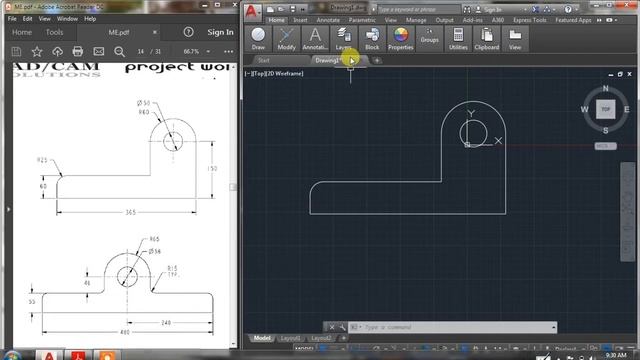This screenshot has width=640, height=360.
Task: Add a new layout with plus button
Action: point(344,338)
